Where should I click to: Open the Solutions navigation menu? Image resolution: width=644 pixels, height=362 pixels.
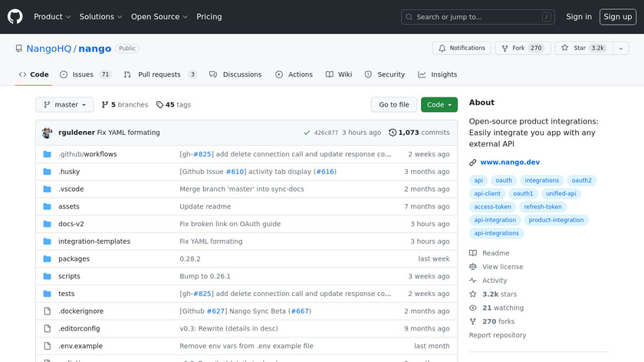pyautogui.click(x=100, y=17)
